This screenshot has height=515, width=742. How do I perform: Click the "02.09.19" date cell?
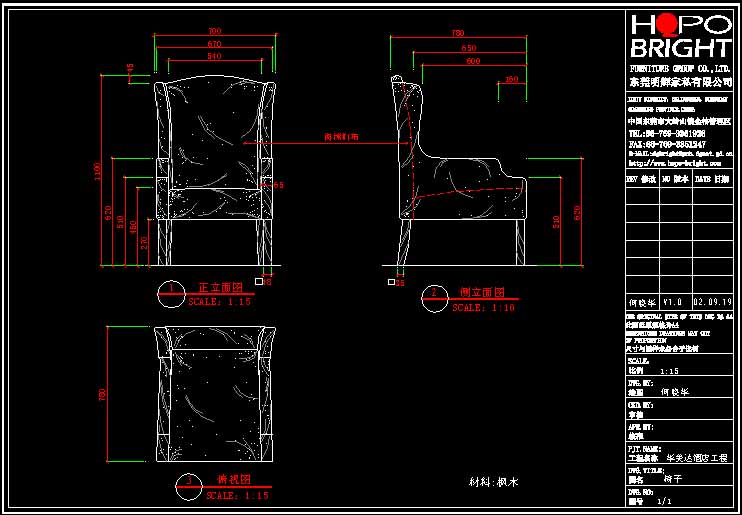click(x=713, y=302)
